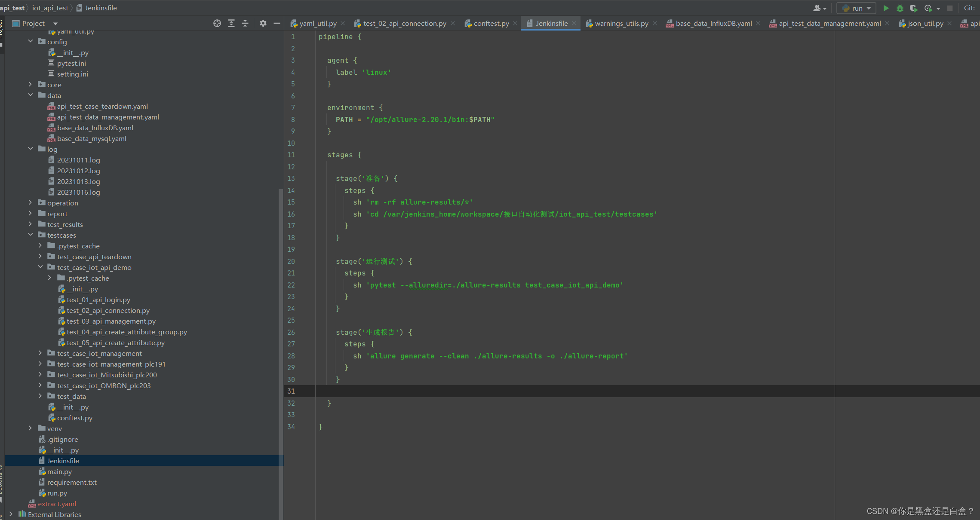Viewport: 980px width, 520px height.
Task: Expand all in Project panel
Action: pyautogui.click(x=231, y=23)
